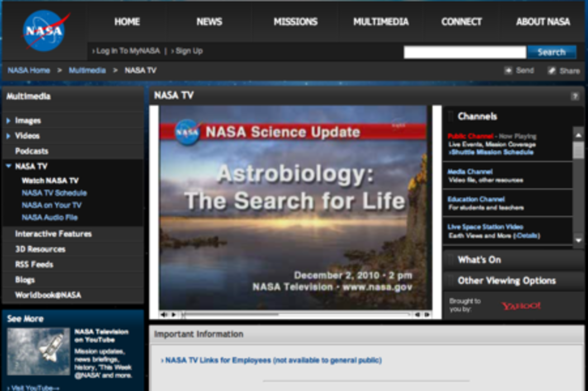Image resolution: width=588 pixels, height=391 pixels.
Task: Go to HOME in top navigation
Action: coord(127,22)
